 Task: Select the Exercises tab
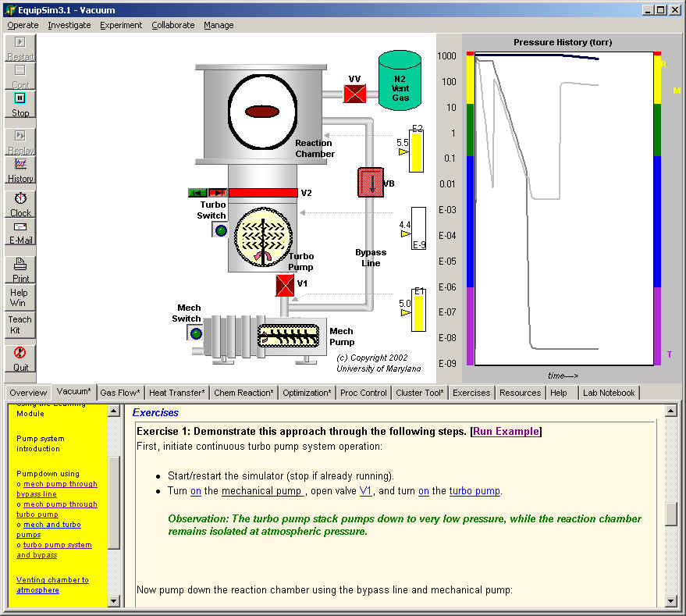coord(471,393)
